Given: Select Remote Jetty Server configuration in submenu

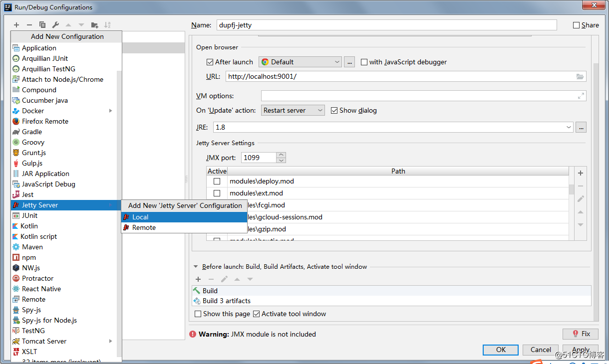Looking at the screenshot, I should (184, 227).
